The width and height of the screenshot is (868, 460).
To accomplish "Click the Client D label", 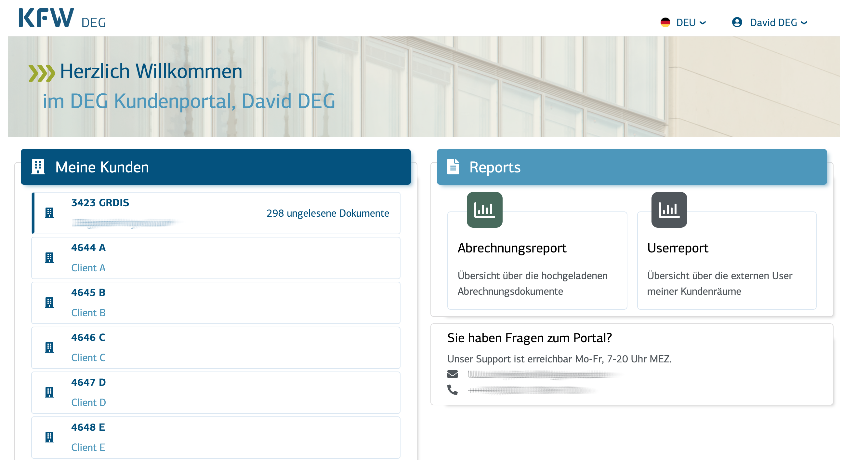I will (89, 403).
